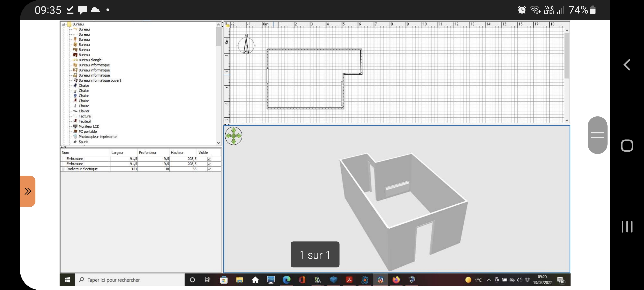Image resolution: width=644 pixels, height=290 pixels.
Task: Sort furniture list by Profondeur column
Action: [154, 153]
